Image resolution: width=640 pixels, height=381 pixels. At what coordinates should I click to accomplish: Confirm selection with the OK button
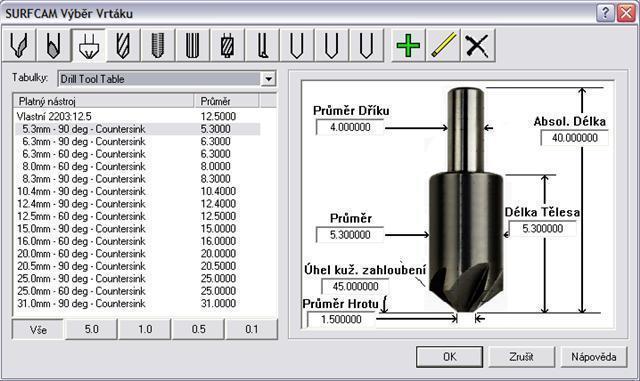pyautogui.click(x=449, y=357)
